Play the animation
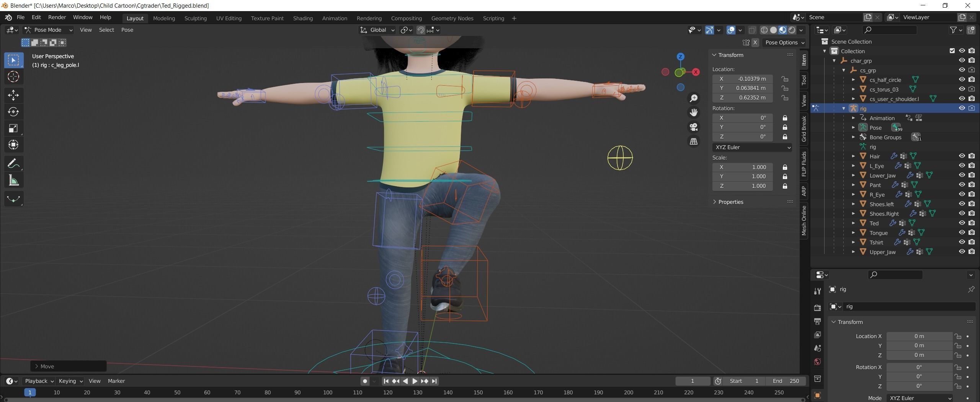Image resolution: width=980 pixels, height=402 pixels. (415, 381)
